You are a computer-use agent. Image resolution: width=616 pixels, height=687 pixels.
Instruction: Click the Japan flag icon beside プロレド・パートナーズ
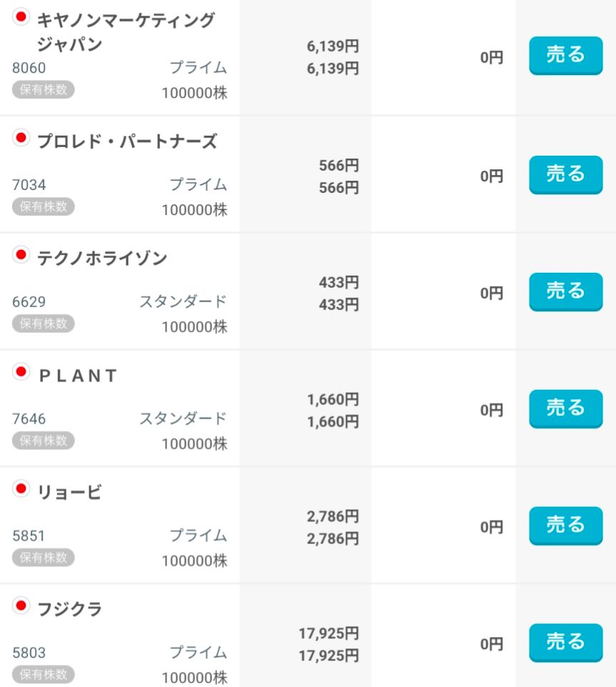(21, 137)
